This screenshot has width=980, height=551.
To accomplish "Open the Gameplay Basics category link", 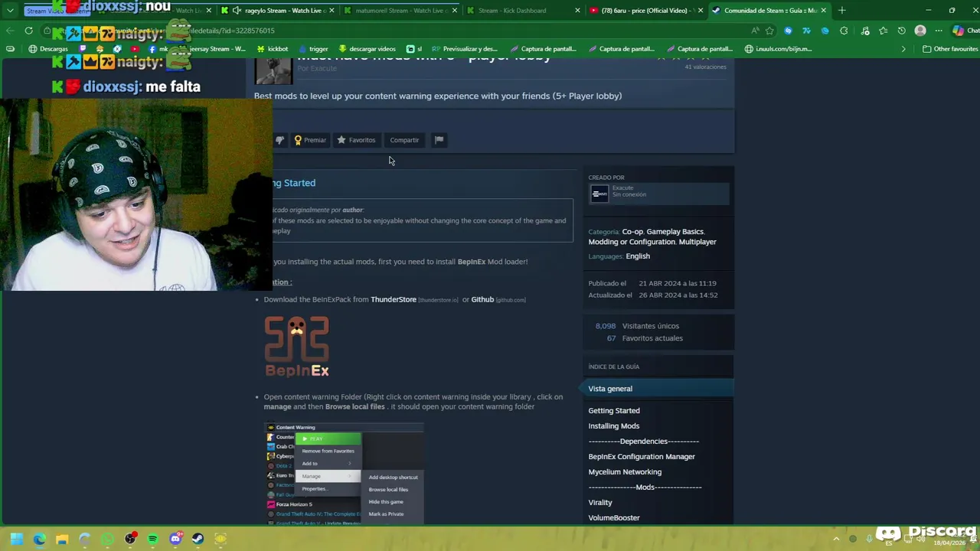I will pyautogui.click(x=675, y=231).
